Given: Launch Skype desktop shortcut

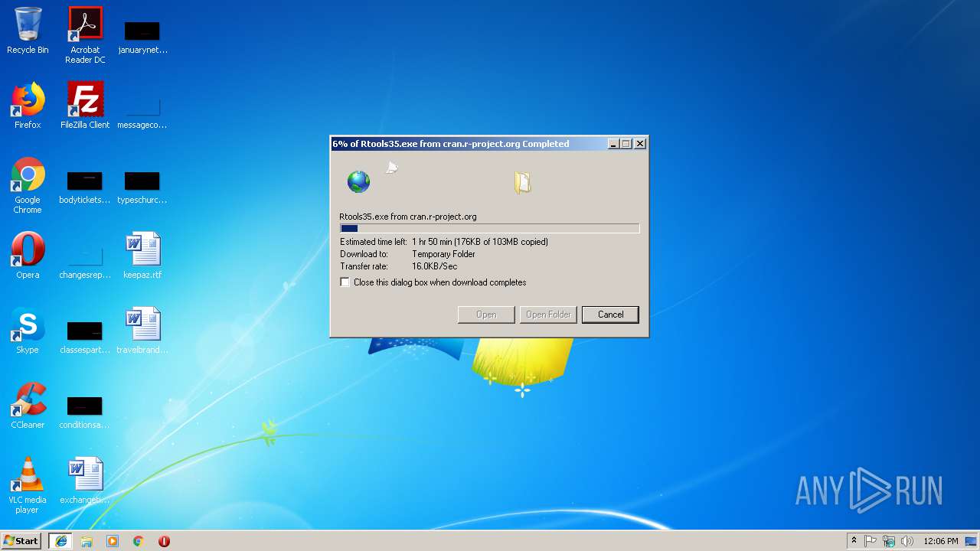Looking at the screenshot, I should pyautogui.click(x=28, y=331).
